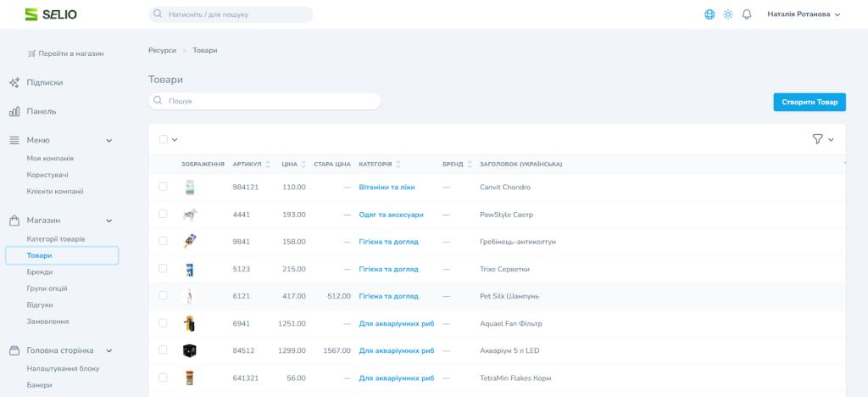The width and height of the screenshot is (868, 397).
Task: Select the Pet Silk Шампунь row checkbox
Action: [164, 296]
